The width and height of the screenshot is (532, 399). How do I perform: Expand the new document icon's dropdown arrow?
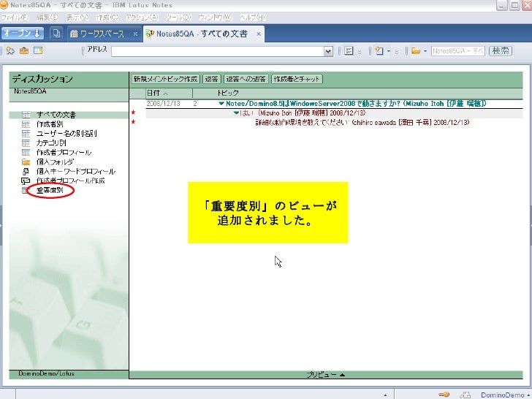pos(389,51)
